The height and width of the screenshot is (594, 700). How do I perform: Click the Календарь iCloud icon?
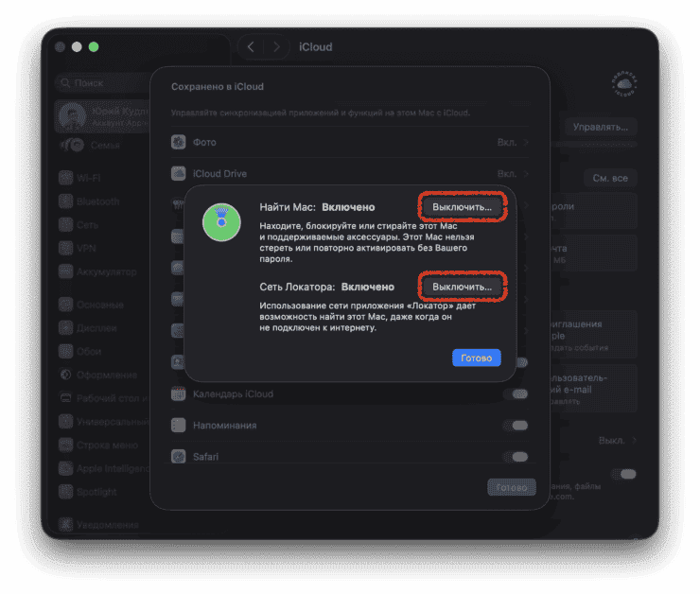point(179,394)
